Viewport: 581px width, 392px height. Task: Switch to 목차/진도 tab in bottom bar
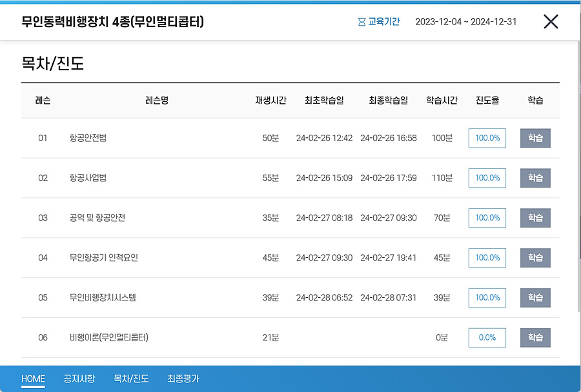(x=131, y=378)
